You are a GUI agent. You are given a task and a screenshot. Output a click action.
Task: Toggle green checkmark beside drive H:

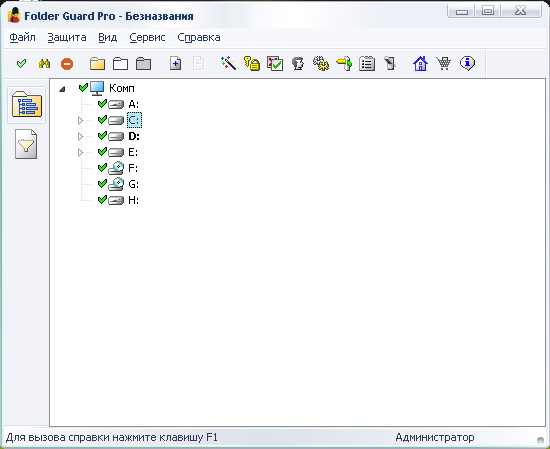click(102, 200)
